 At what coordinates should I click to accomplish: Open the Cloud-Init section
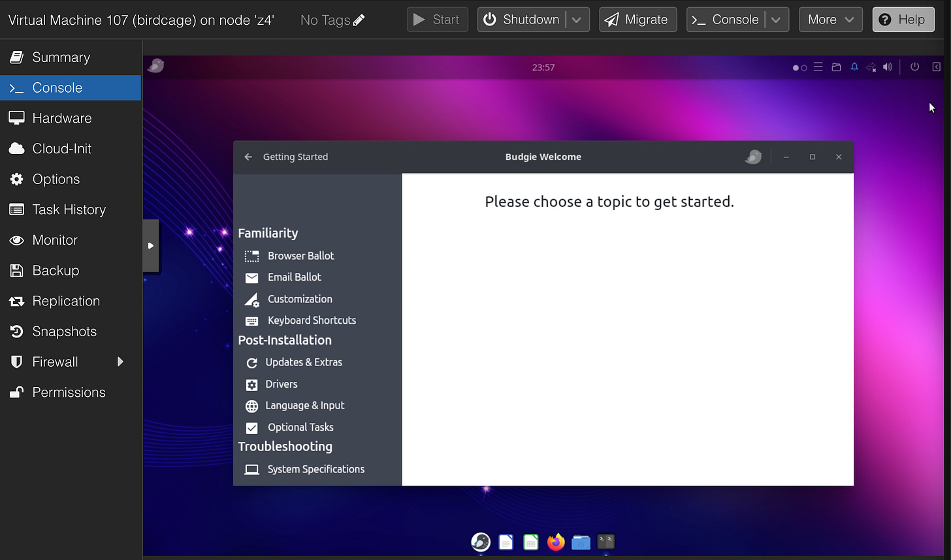[71, 149]
